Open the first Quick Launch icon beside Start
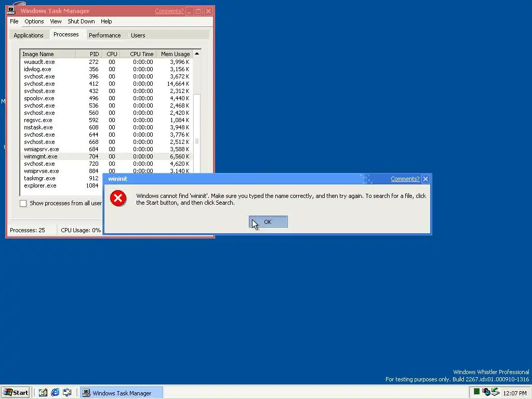This screenshot has height=399, width=532. (43, 393)
